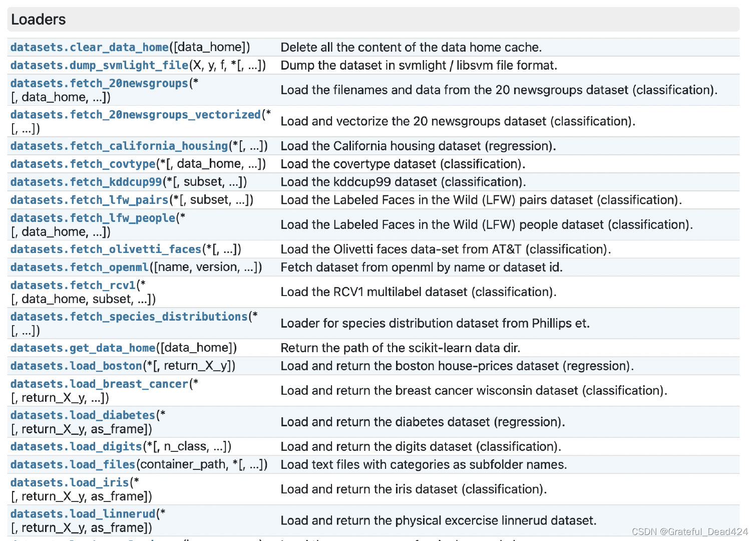Open the datasets.fetch_openml link

click(80, 267)
